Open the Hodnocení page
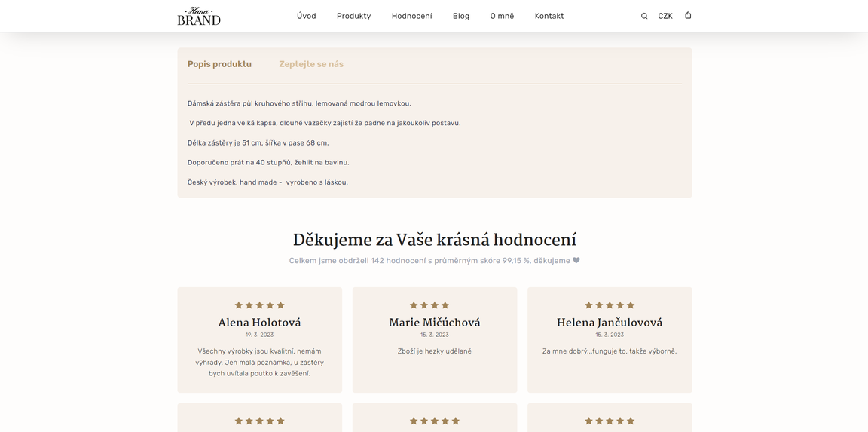 pos(412,16)
